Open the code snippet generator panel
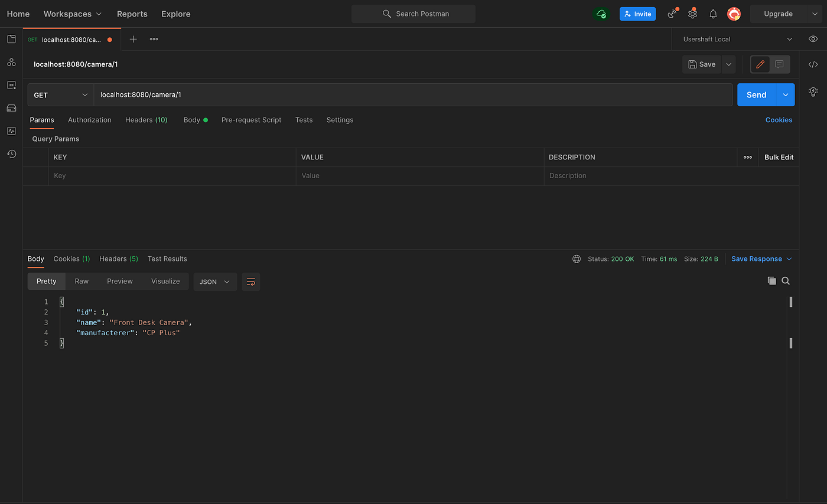Viewport: 827px width, 504px height. tap(813, 64)
